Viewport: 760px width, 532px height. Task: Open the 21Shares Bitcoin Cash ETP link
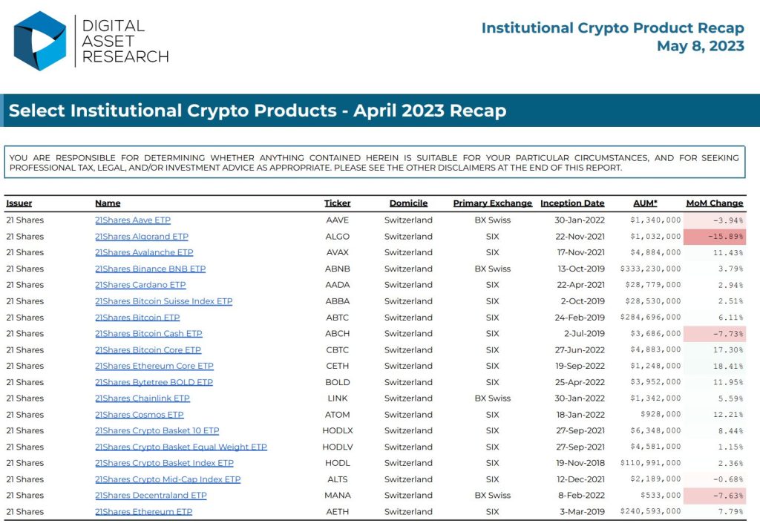148,334
